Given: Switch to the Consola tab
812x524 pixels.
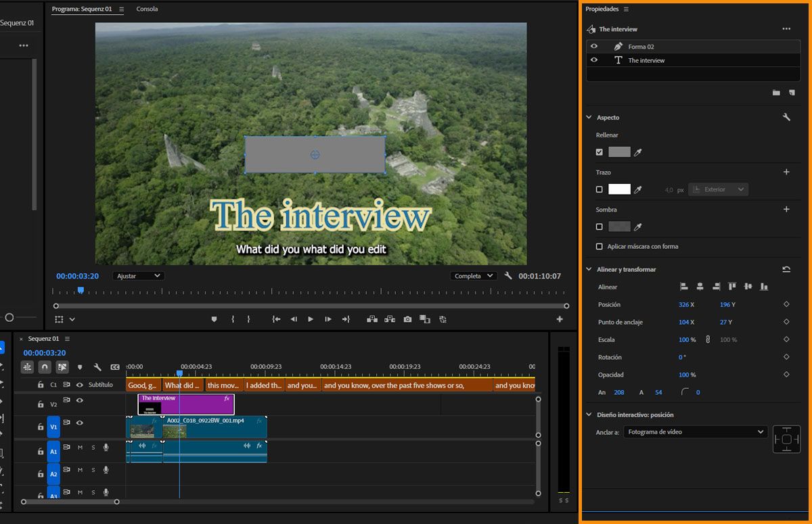Looking at the screenshot, I should pyautogui.click(x=147, y=9).
